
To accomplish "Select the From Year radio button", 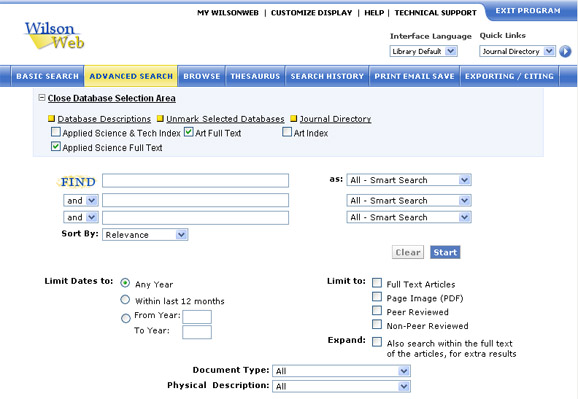I will pos(126,318).
